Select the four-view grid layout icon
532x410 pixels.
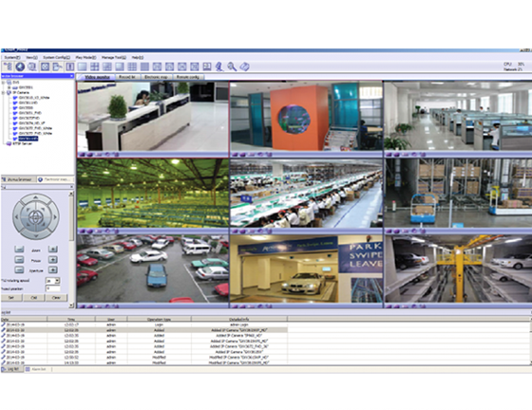[x=95, y=66]
